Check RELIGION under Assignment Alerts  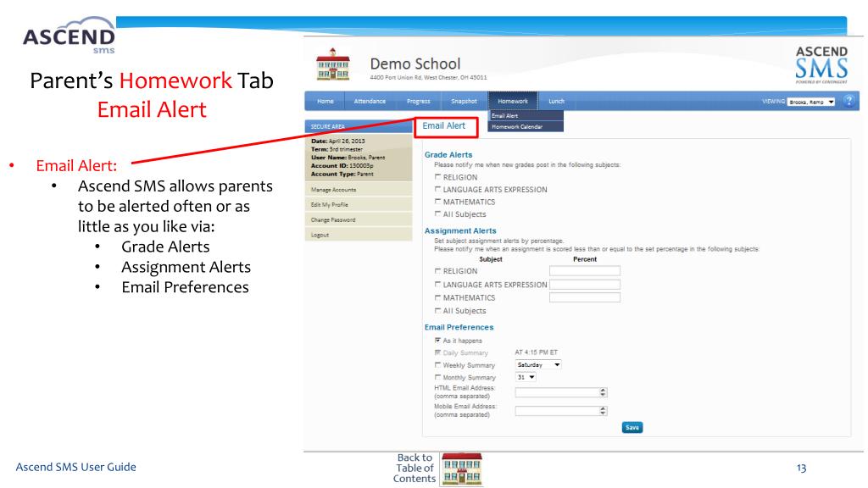(438, 270)
